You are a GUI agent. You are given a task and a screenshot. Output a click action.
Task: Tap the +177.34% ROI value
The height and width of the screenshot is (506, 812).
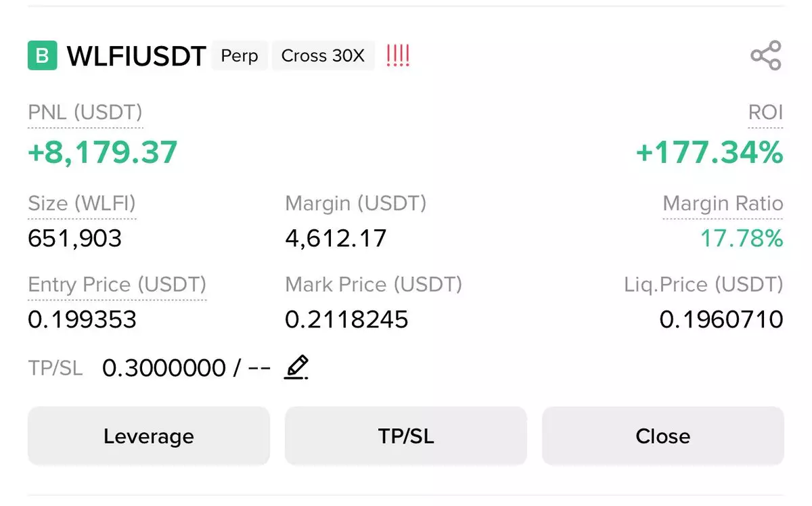pos(709,152)
